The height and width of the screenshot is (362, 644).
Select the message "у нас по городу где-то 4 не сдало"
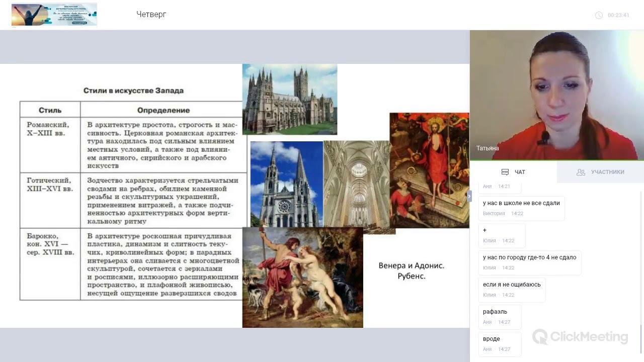(530, 262)
